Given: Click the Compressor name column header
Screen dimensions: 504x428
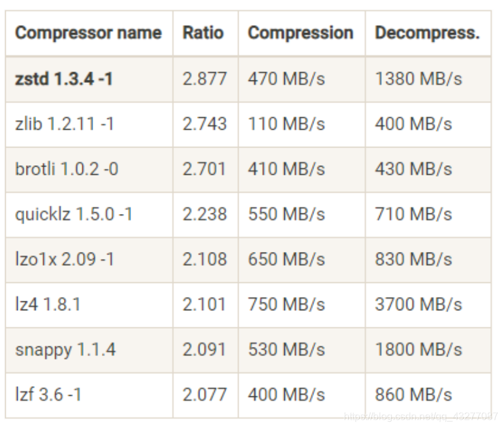Looking at the screenshot, I should click(x=89, y=33).
